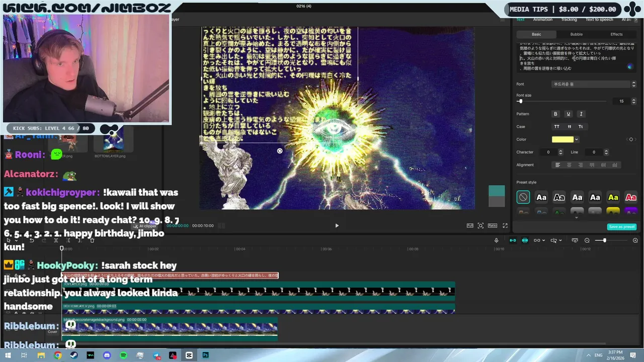The height and width of the screenshot is (362, 644).
Task: Select first white Aa preset style
Action: click(541, 198)
